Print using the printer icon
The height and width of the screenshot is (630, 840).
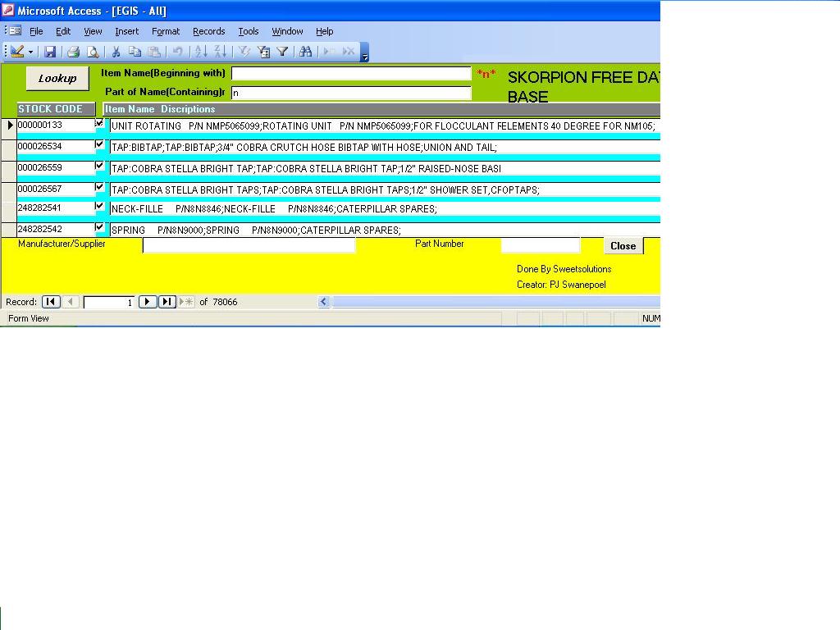(73, 52)
